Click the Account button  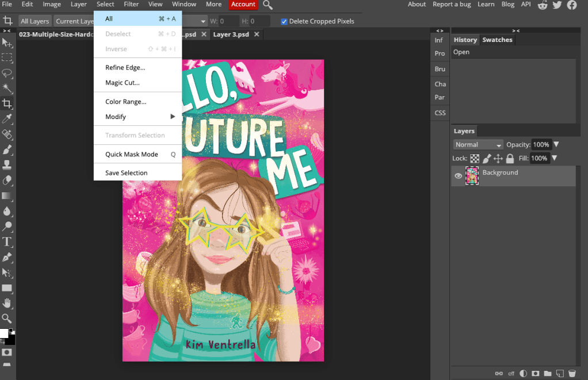[243, 5]
